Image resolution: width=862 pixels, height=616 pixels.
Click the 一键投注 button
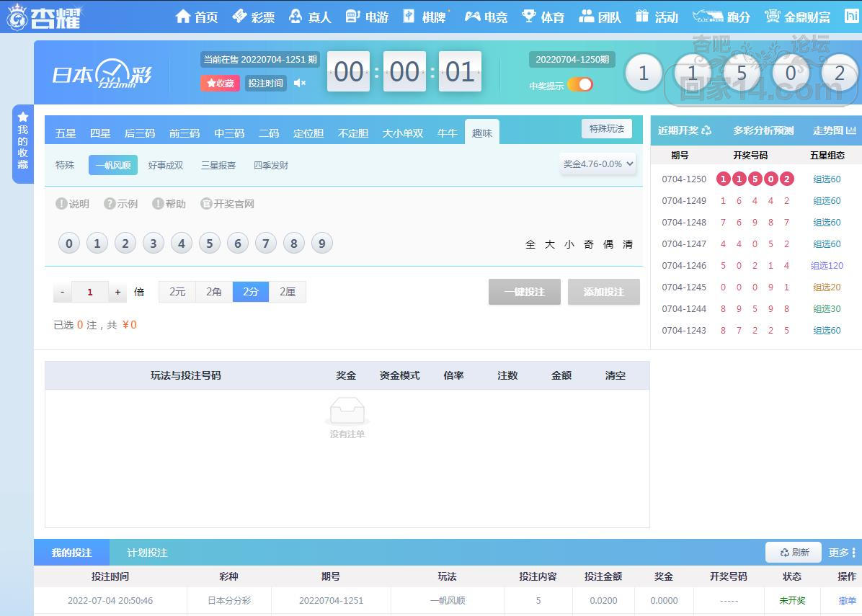point(524,292)
